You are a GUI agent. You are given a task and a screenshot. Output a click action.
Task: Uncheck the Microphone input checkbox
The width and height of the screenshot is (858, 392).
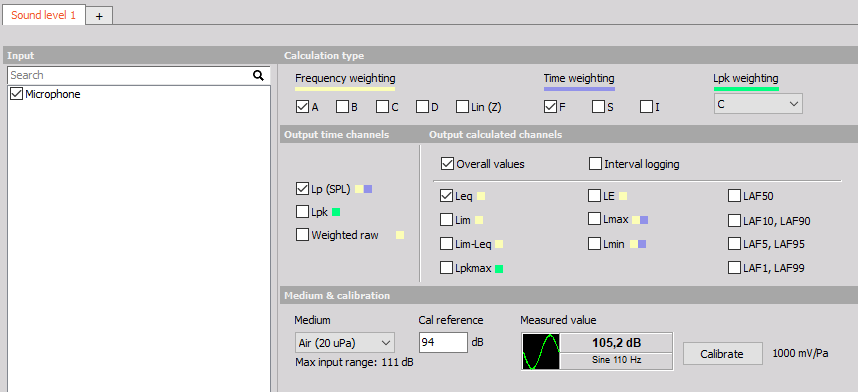[x=16, y=94]
